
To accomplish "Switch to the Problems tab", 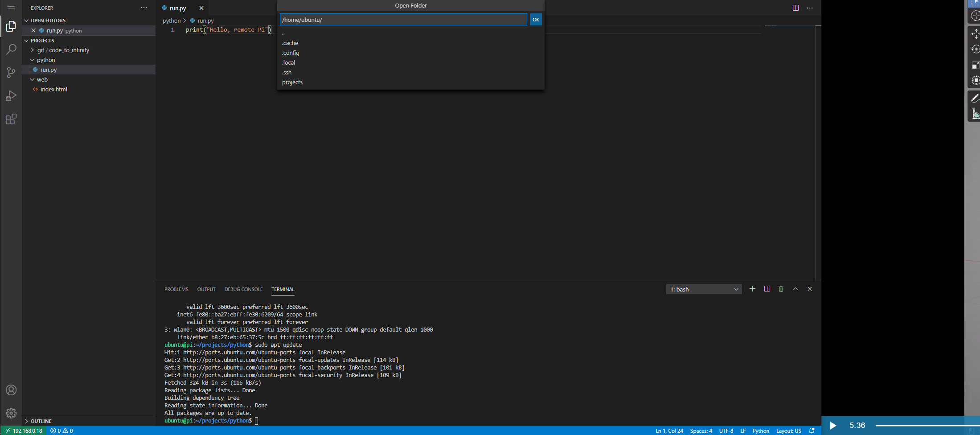I will [176, 289].
